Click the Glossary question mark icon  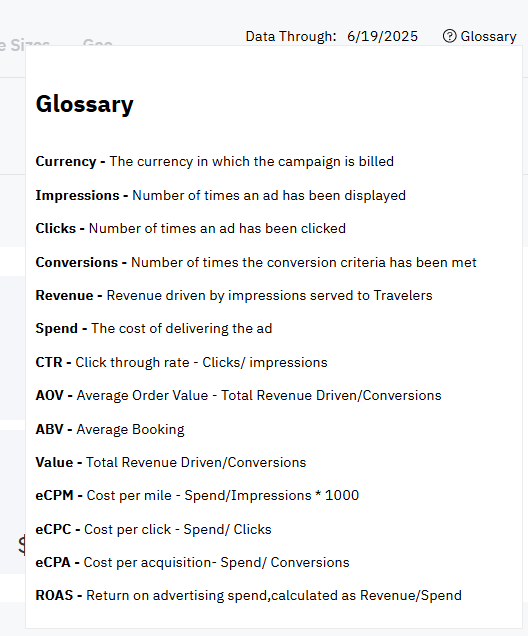tap(449, 36)
